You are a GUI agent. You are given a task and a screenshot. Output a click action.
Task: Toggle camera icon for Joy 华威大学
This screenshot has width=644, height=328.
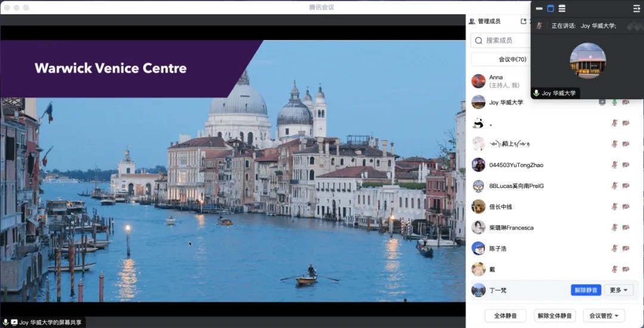coord(626,102)
